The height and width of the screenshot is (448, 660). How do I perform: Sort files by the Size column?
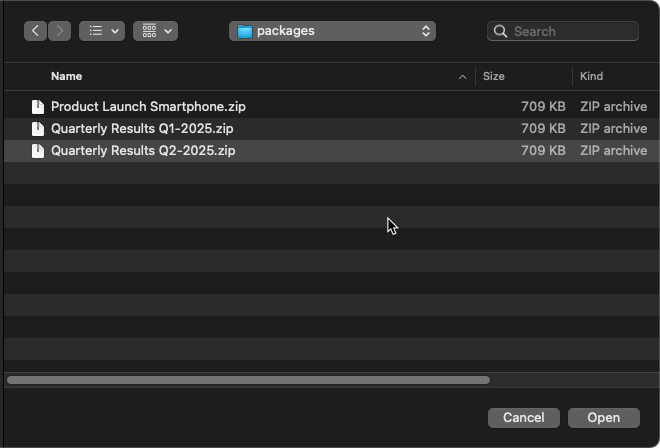493,76
